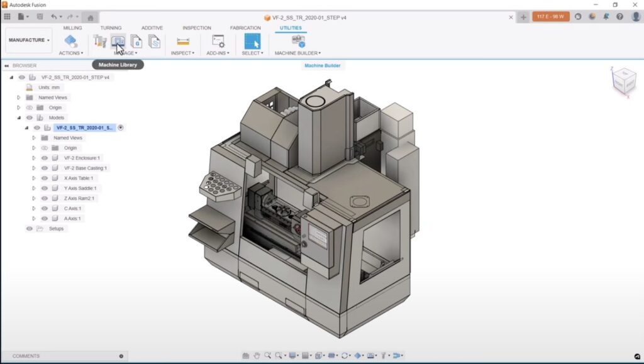The width and height of the screenshot is (644, 364).
Task: Open the notifications bell icon
Action: click(x=607, y=17)
